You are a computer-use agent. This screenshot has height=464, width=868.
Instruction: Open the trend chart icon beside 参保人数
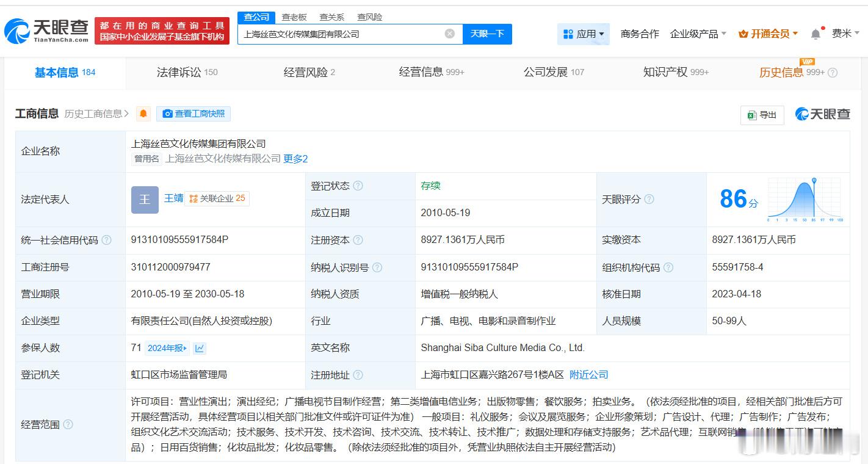pos(200,348)
